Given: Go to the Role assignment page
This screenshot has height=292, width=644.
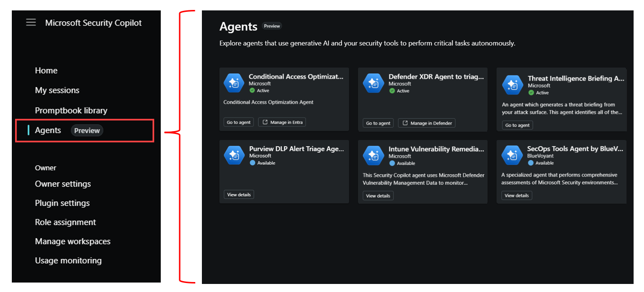Looking at the screenshot, I should tap(65, 222).
